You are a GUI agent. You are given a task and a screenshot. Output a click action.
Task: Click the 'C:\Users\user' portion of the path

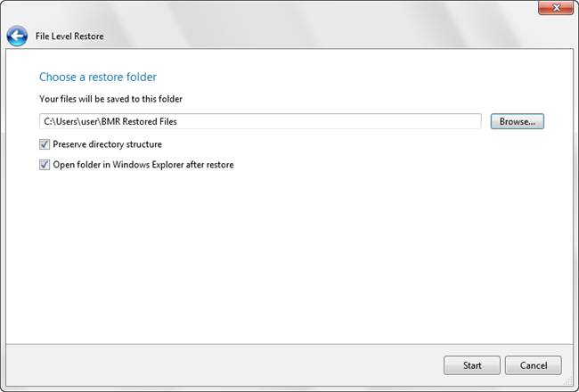coord(71,121)
